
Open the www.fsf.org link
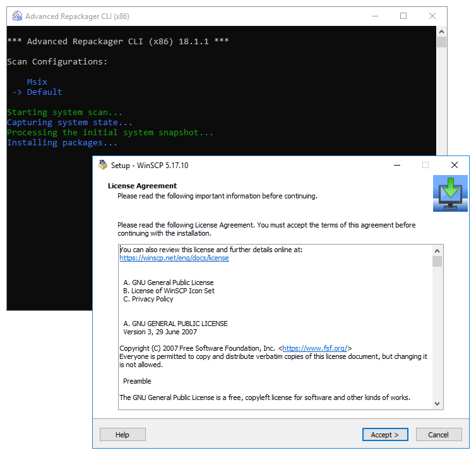(315, 348)
